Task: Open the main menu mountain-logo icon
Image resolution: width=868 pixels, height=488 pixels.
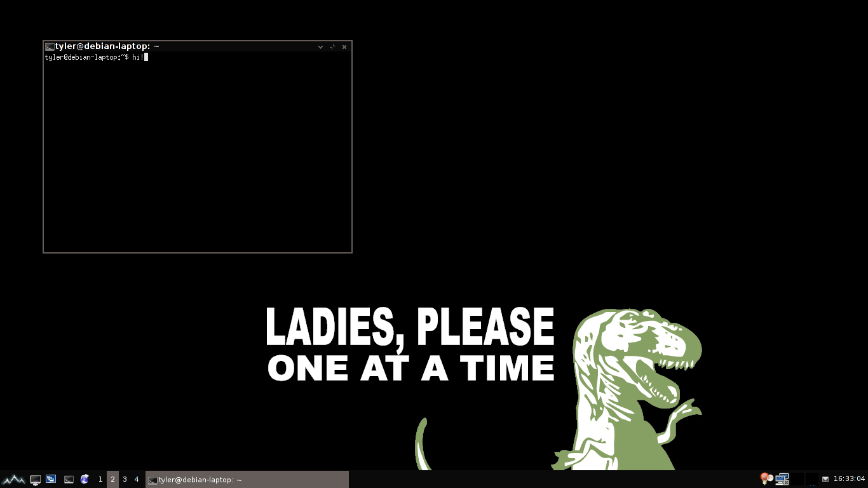Action: pos(14,479)
